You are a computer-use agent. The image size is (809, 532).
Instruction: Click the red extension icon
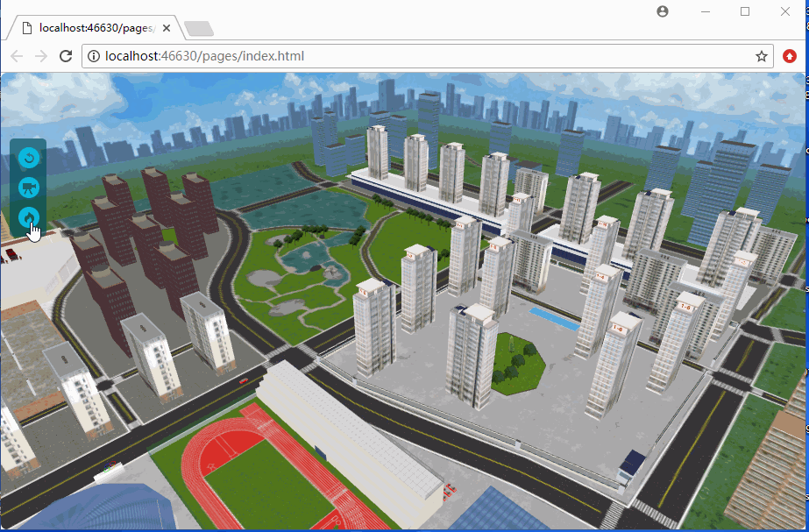790,56
